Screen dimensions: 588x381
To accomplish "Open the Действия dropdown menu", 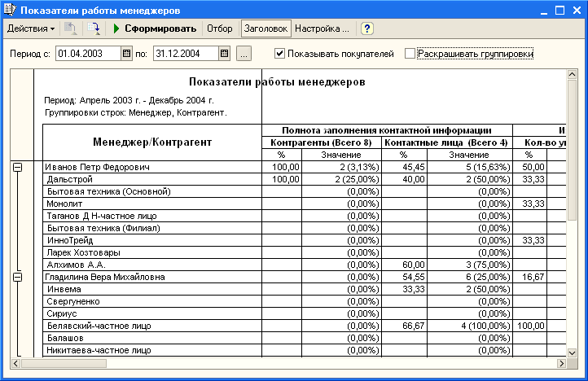I will pos(31,28).
